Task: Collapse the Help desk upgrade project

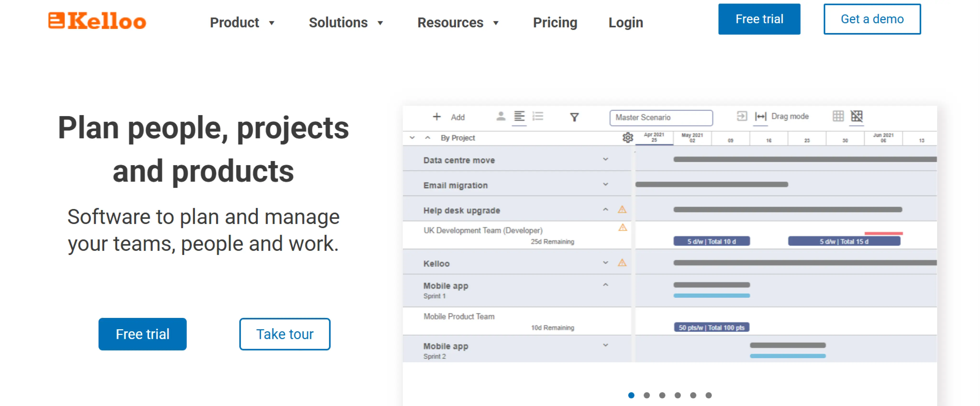Action: [x=605, y=210]
